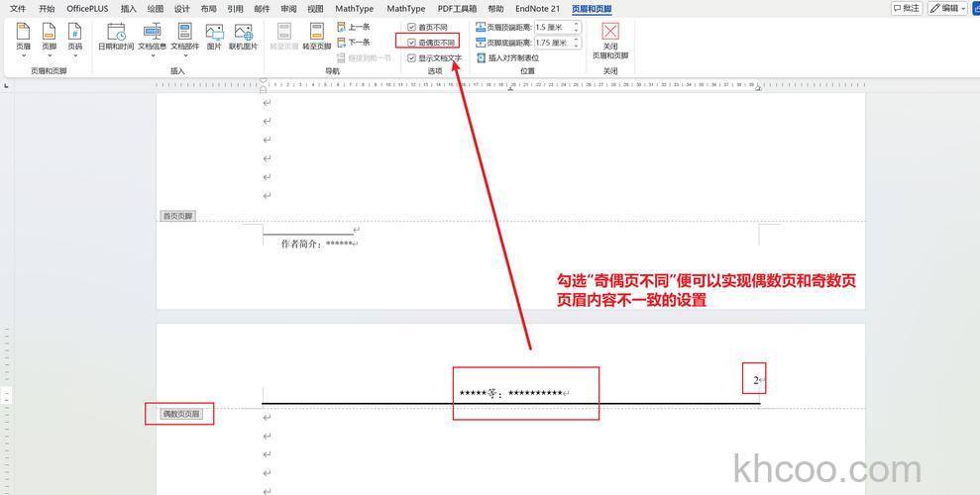980x495 pixels.
Task: Switch to the 邮件 tab
Action: click(262, 9)
